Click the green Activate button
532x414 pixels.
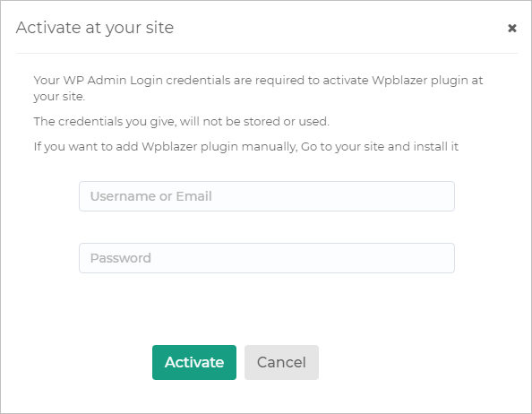coord(194,362)
